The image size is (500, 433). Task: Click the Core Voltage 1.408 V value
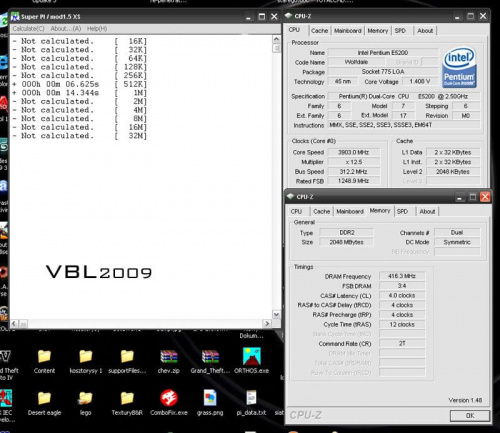pyautogui.click(x=420, y=81)
